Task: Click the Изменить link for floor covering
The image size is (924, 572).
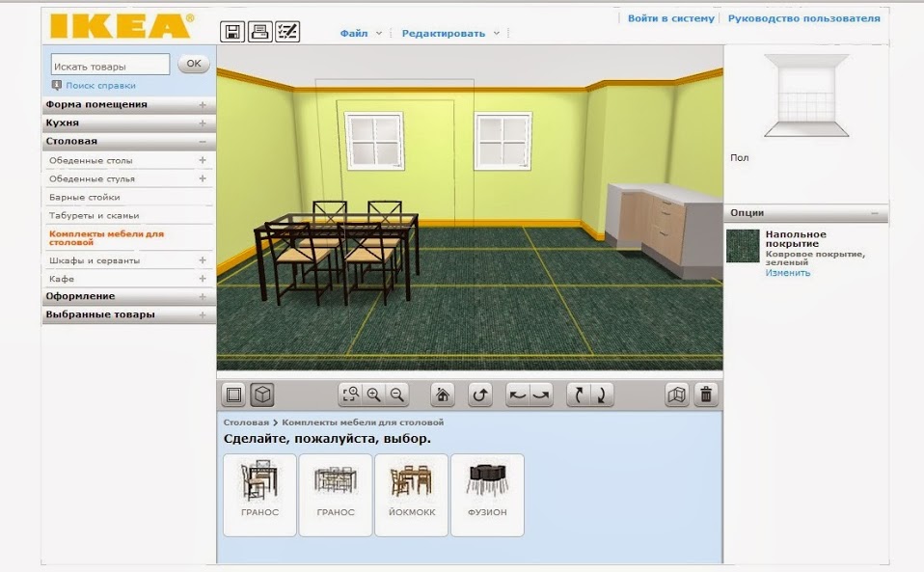Action: click(788, 273)
